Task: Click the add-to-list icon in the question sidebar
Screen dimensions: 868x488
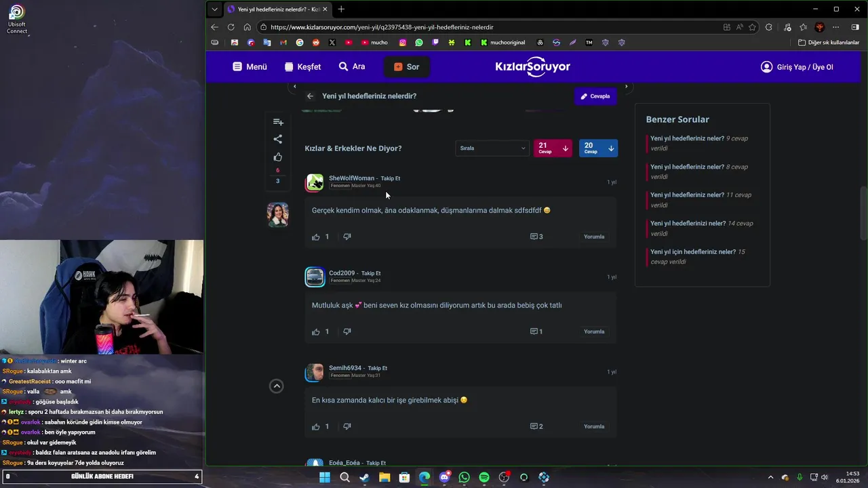Action: 278,122
